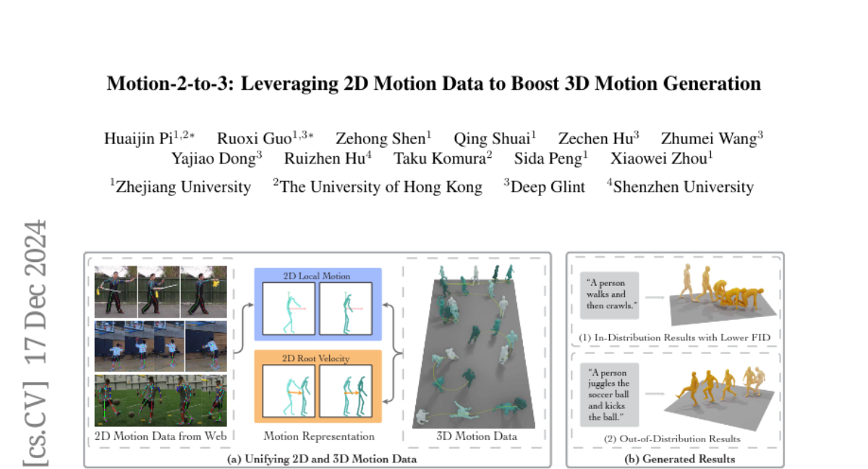
Task: Click the "juggles the soccer ball" prompt box
Action: (x=609, y=398)
